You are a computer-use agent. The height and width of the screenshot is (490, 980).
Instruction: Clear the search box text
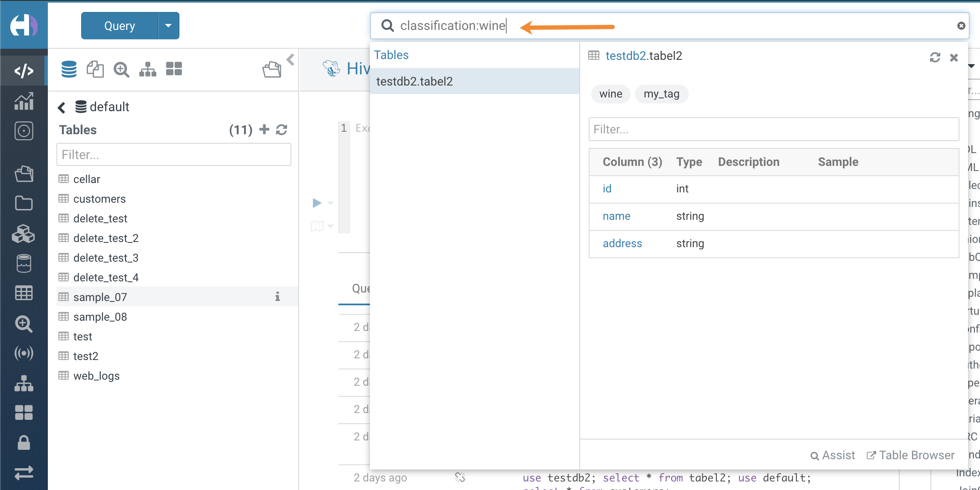pyautogui.click(x=961, y=26)
